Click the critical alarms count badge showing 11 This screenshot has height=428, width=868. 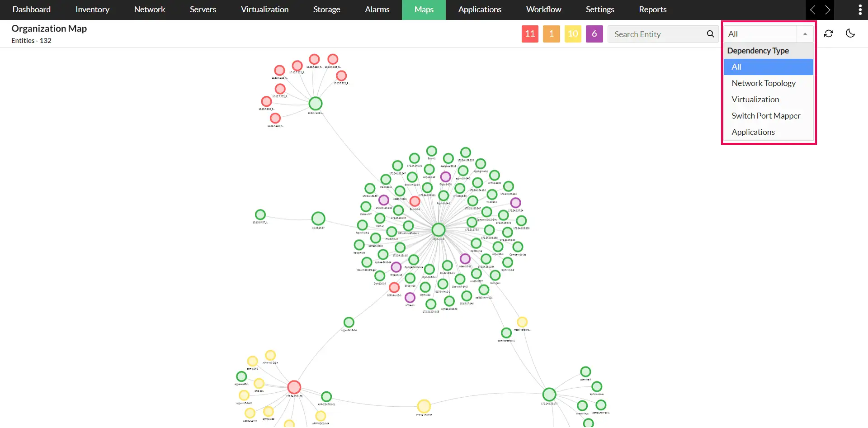[x=530, y=33]
